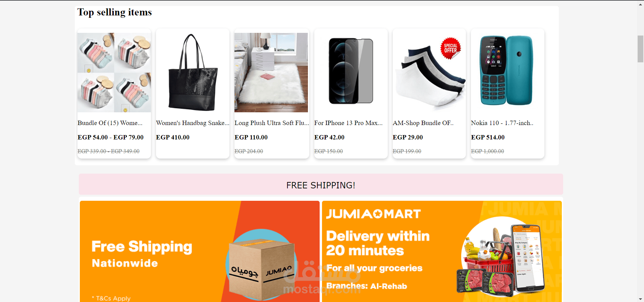Click the Jumia Mart logo
Image resolution: width=644 pixels, height=302 pixels.
pos(373,214)
